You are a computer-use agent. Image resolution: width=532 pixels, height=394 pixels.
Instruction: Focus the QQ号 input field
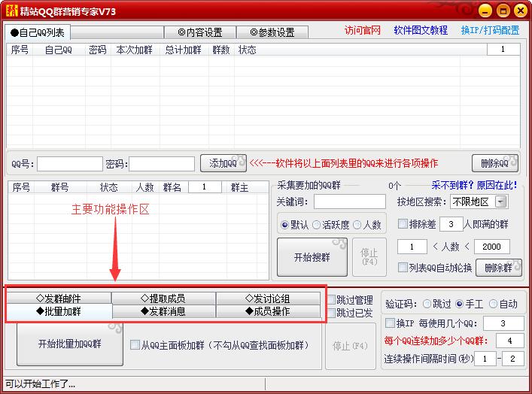click(x=70, y=164)
